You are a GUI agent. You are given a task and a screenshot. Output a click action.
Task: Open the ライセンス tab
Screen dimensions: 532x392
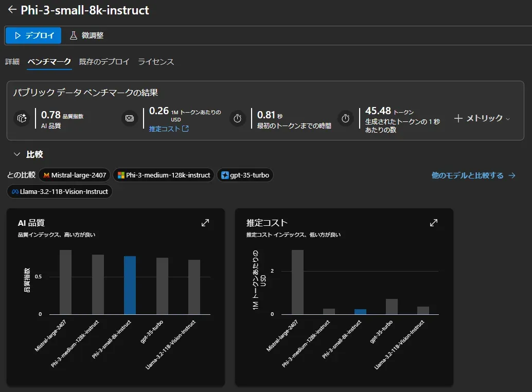156,61
